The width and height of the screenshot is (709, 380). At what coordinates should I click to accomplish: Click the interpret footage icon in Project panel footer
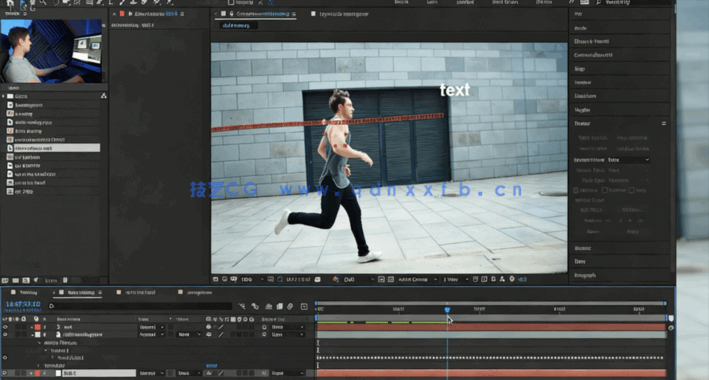click(x=5, y=280)
